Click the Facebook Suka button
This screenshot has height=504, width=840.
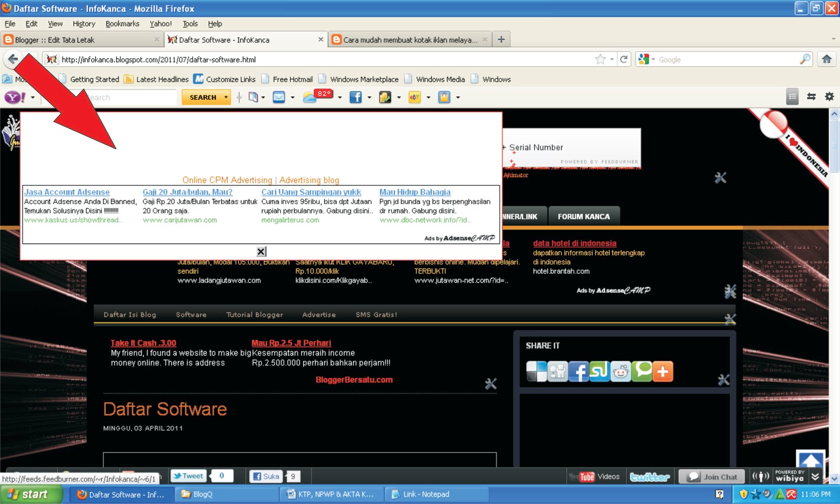pos(266,476)
